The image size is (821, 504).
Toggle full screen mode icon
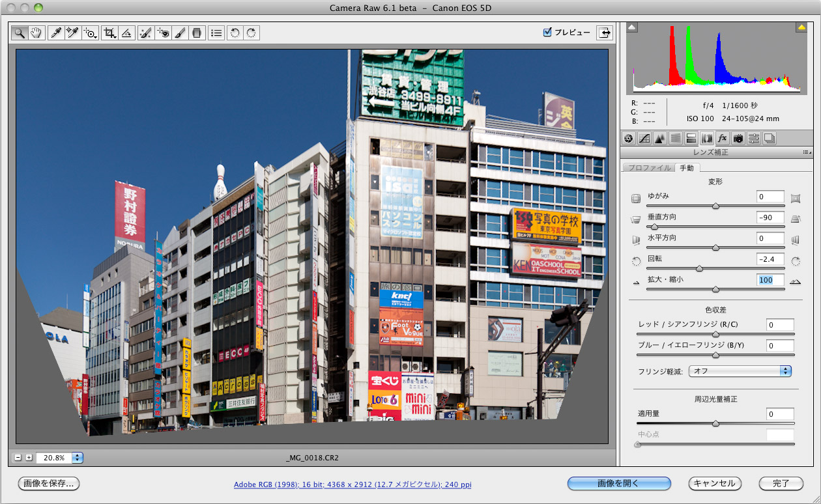click(x=605, y=33)
